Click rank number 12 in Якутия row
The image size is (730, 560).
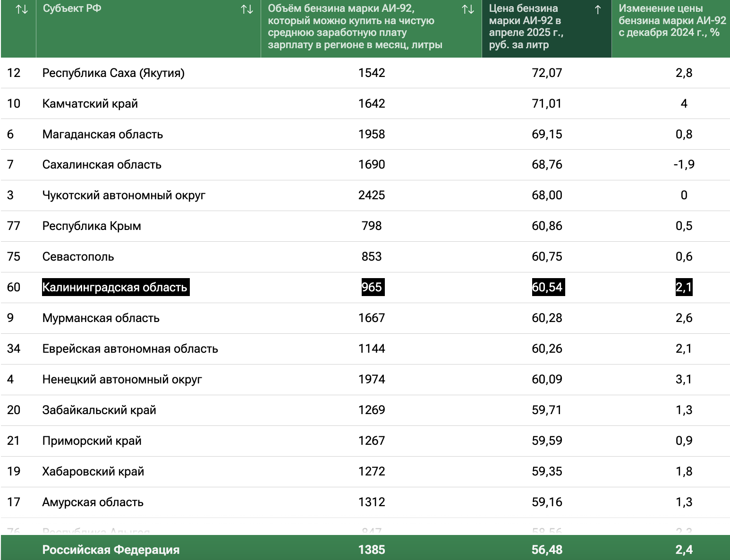[14, 73]
